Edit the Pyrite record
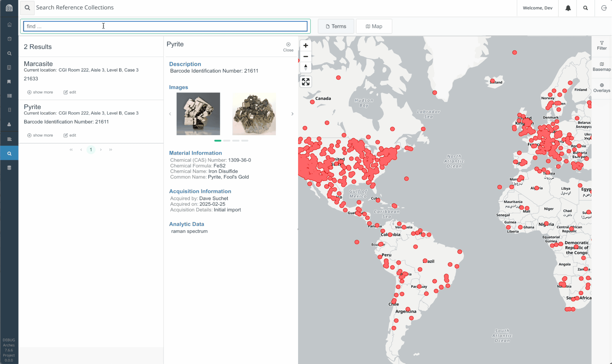Image resolution: width=612 pixels, height=364 pixels. [70, 135]
